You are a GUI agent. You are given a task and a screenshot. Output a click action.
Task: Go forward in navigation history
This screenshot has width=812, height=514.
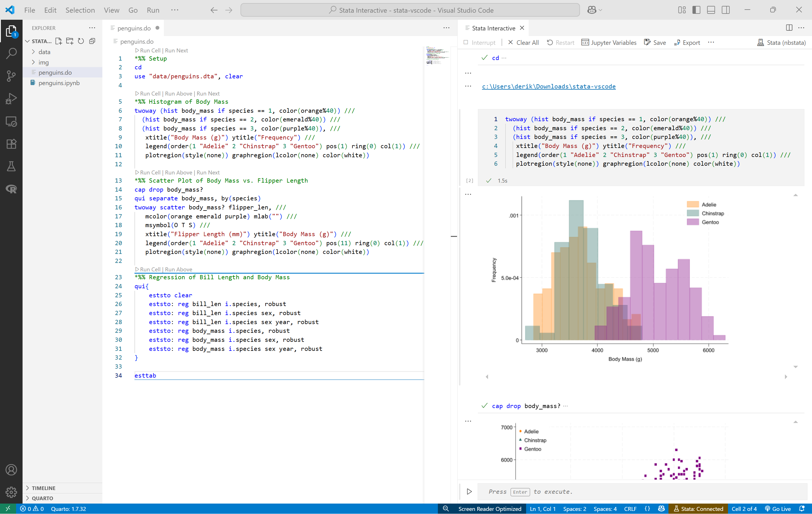point(229,10)
